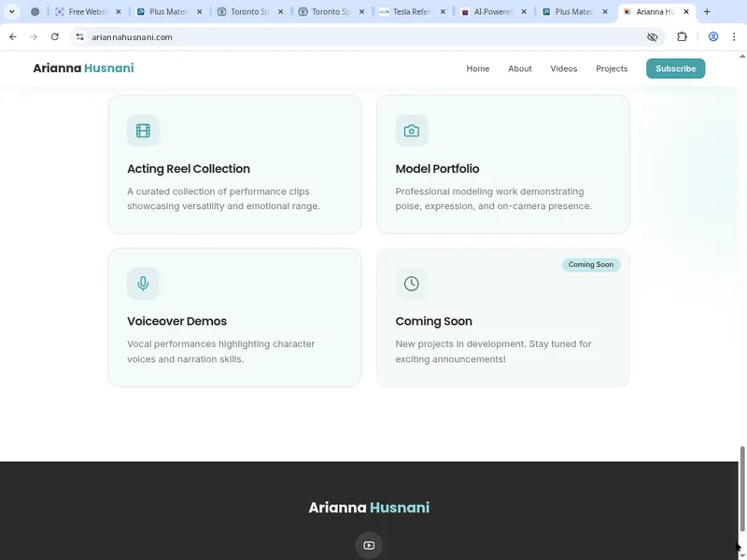
Task: Expand the tab search dropdown arrow
Action: click(12, 11)
